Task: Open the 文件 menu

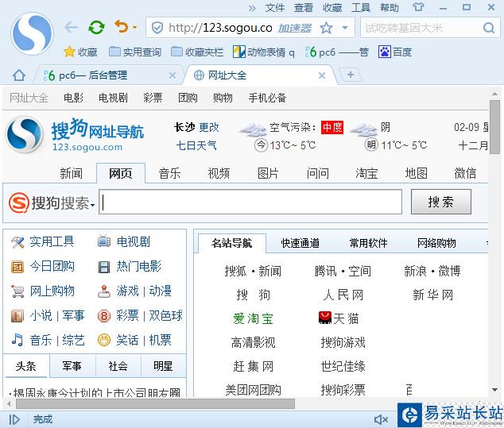Action: 275,8
